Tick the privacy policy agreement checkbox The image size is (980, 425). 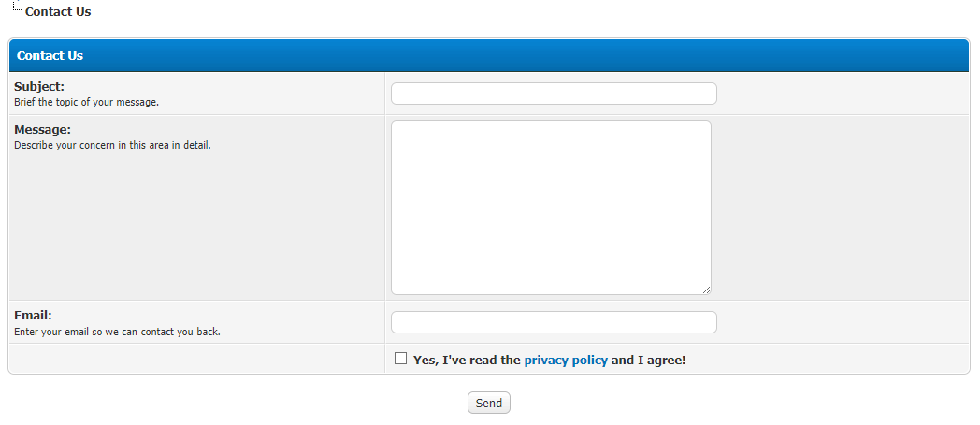(x=401, y=359)
